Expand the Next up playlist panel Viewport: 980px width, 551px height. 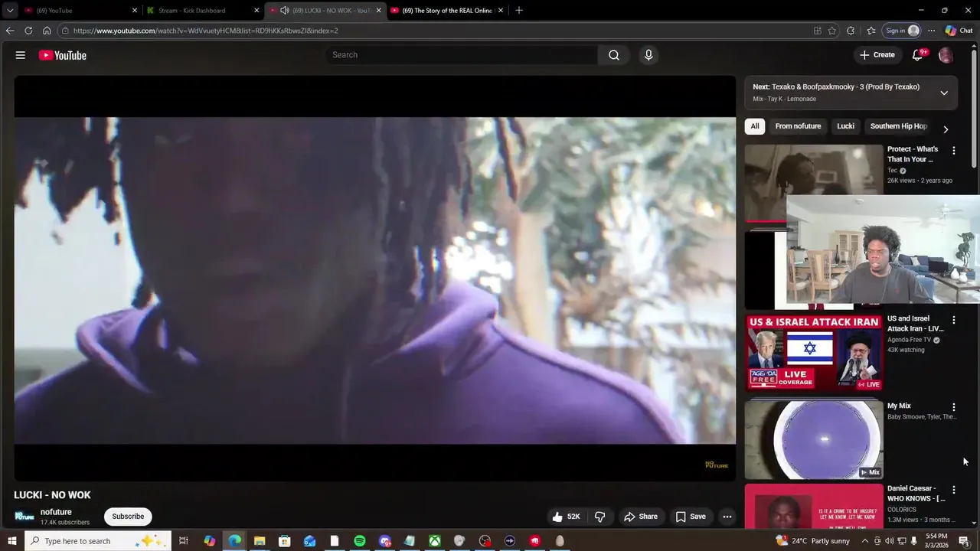944,93
